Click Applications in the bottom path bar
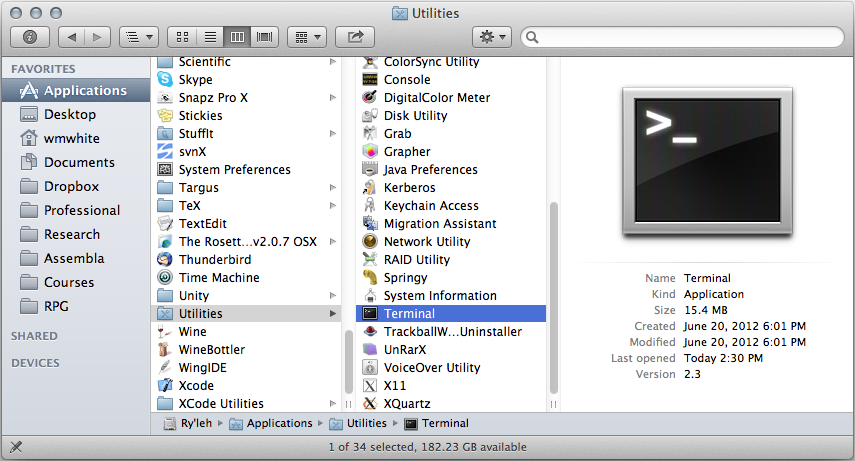 [279, 424]
